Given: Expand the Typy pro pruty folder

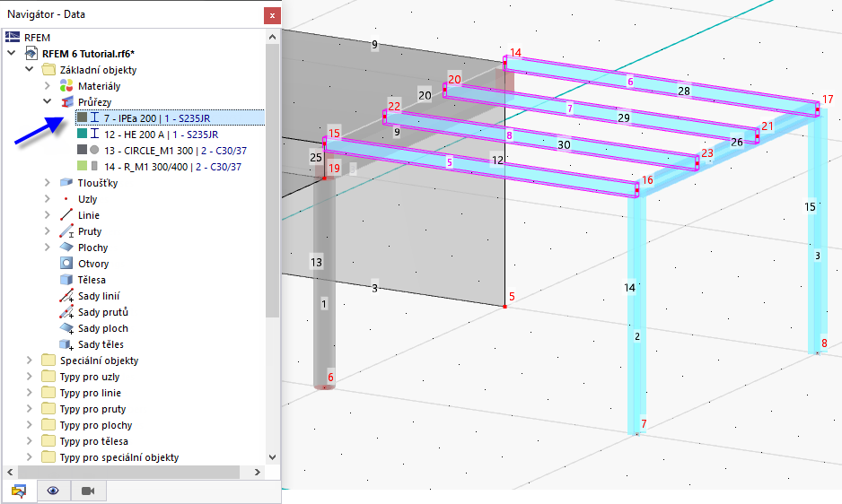Looking at the screenshot, I should tap(30, 408).
